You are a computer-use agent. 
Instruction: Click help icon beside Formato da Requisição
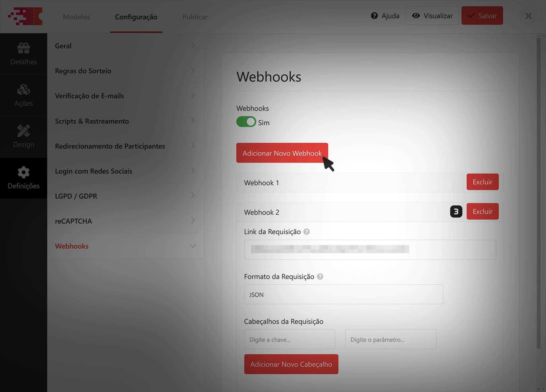tap(320, 277)
